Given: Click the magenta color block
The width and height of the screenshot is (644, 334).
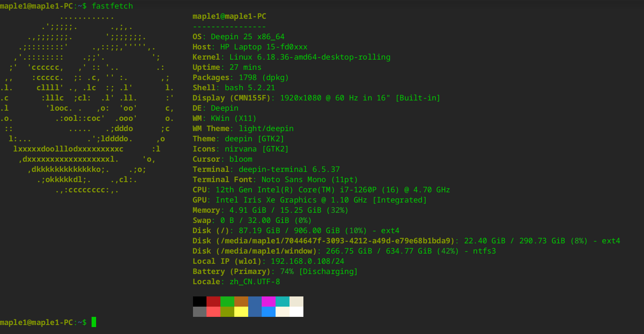Looking at the screenshot, I should point(269,301).
